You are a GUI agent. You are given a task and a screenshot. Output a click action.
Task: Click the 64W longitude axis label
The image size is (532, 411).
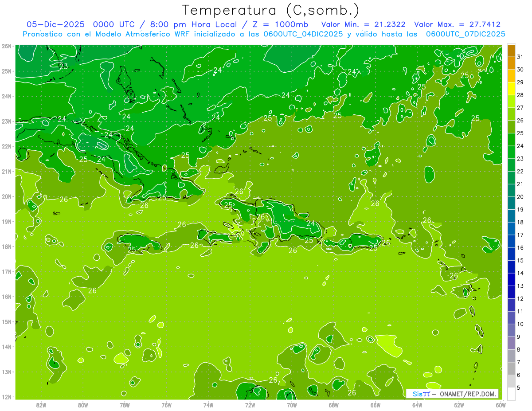tap(417, 405)
